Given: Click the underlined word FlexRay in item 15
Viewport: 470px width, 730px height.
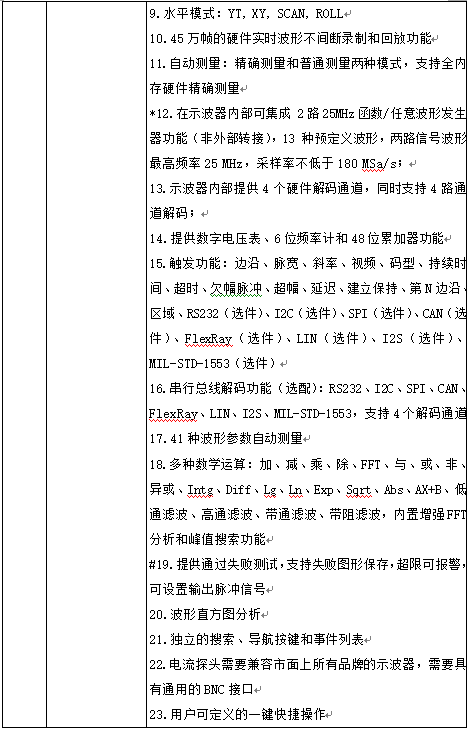Looking at the screenshot, I should click(x=208, y=339).
